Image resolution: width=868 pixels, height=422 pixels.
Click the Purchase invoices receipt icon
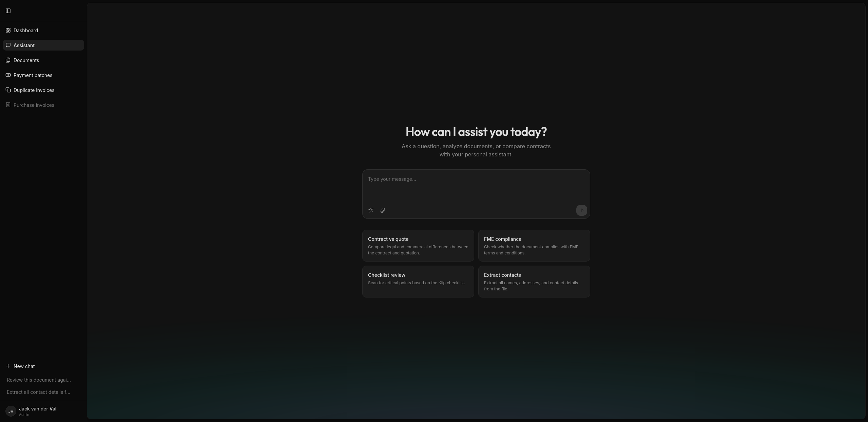(x=8, y=105)
